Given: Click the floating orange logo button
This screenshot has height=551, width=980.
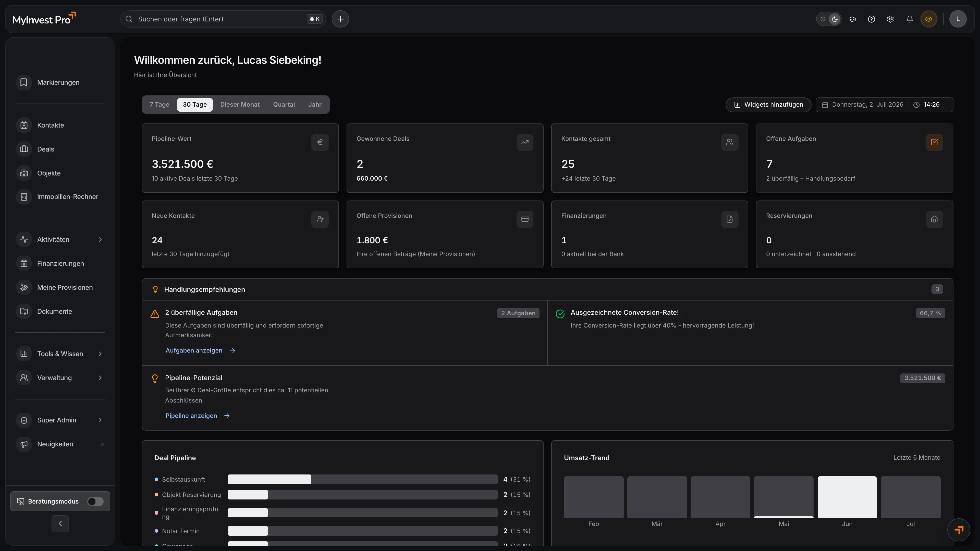Looking at the screenshot, I should [x=958, y=529].
